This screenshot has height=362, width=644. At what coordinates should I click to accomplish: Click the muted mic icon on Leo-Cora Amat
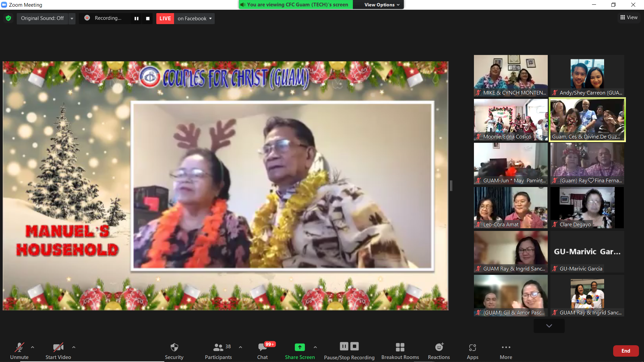[x=479, y=225]
